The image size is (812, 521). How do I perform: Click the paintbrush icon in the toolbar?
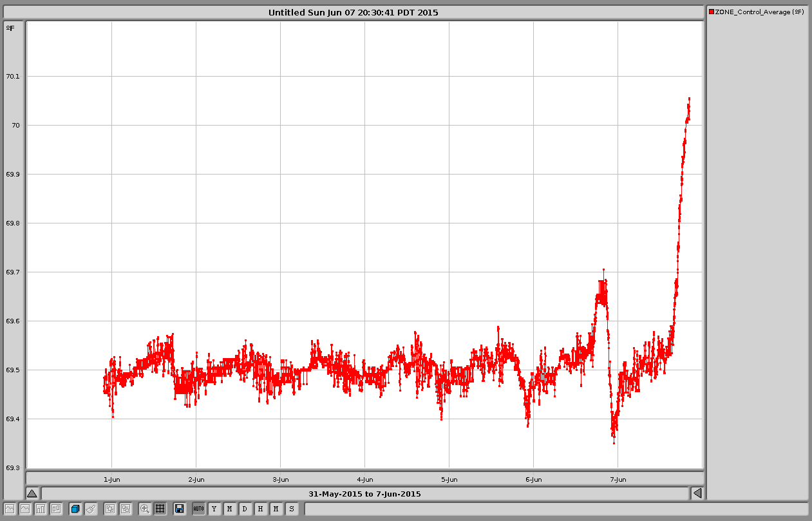pyautogui.click(x=91, y=509)
